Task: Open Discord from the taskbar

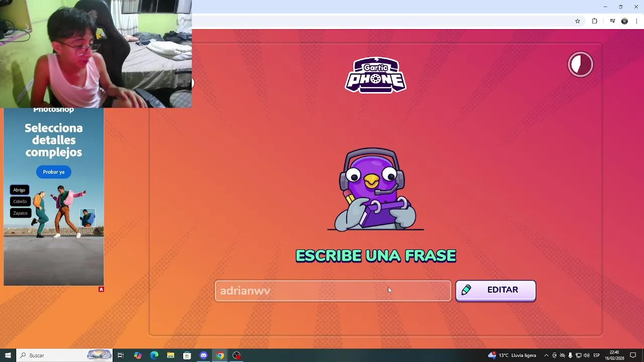Action: pos(204,355)
